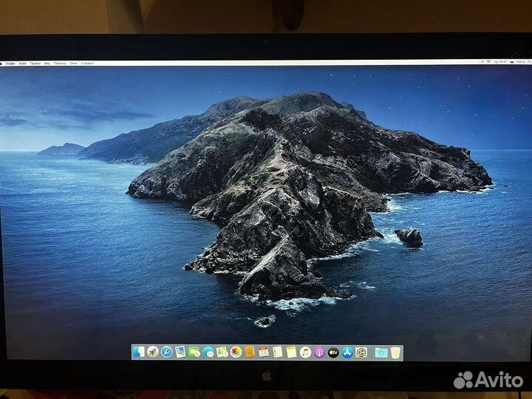532x399 pixels.
Task: Open the Russian flag input source menu
Action: coord(512,62)
